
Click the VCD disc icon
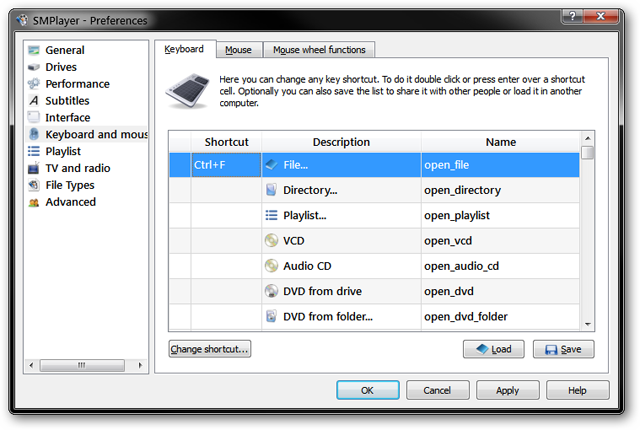[271, 241]
